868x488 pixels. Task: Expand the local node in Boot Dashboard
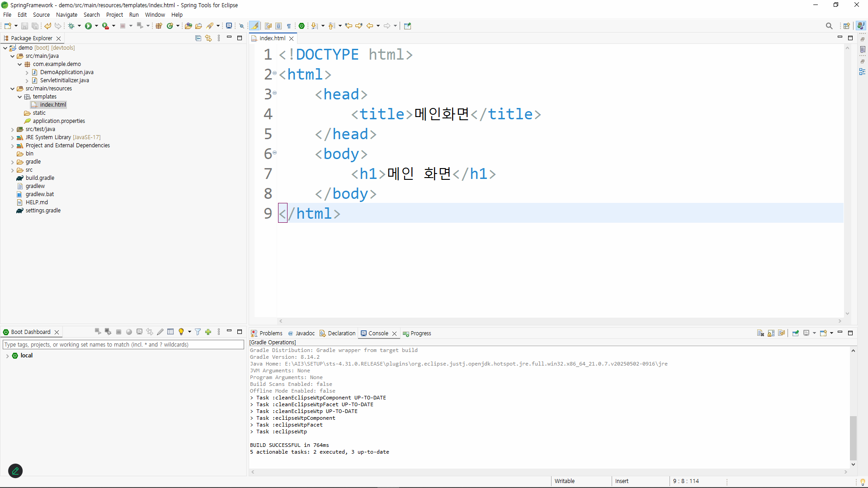(x=7, y=356)
